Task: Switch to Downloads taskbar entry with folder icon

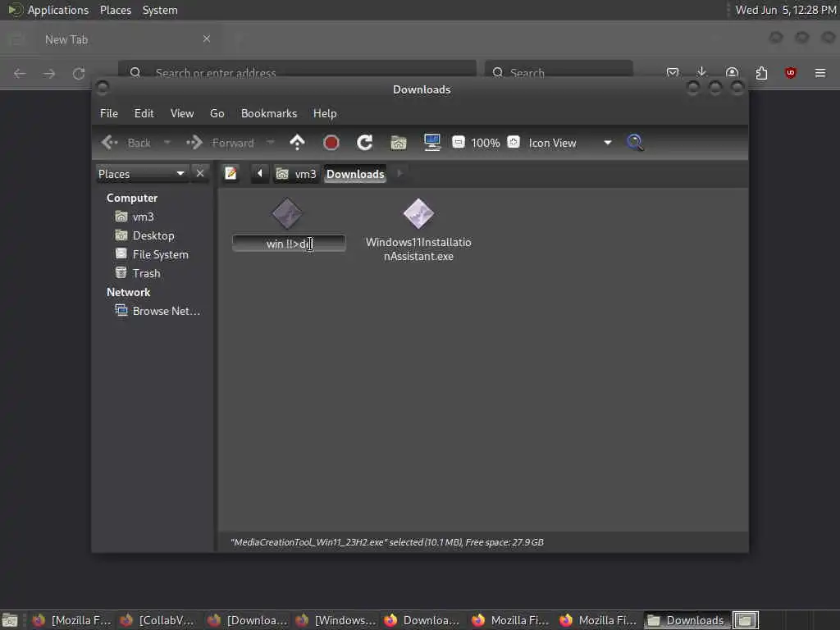Action: (x=687, y=620)
